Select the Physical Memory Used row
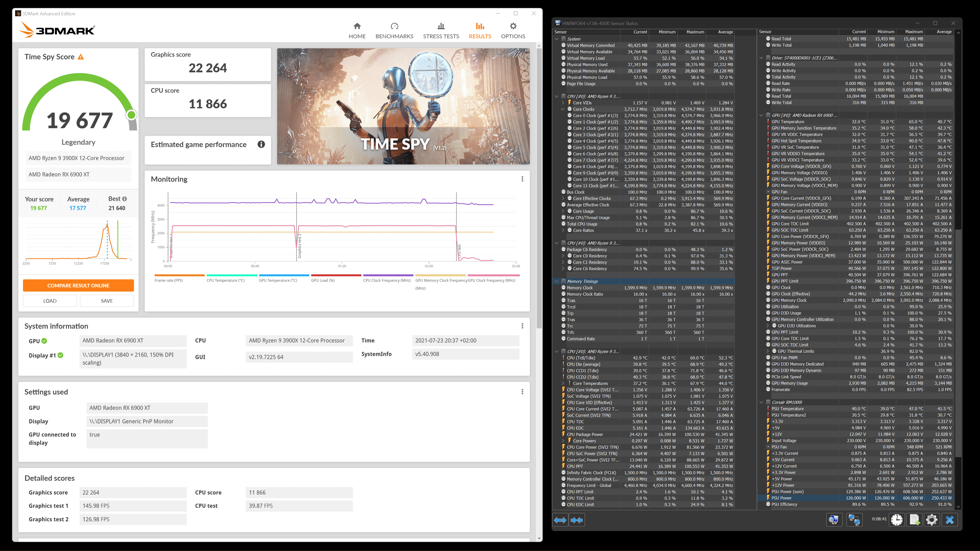 pos(643,65)
